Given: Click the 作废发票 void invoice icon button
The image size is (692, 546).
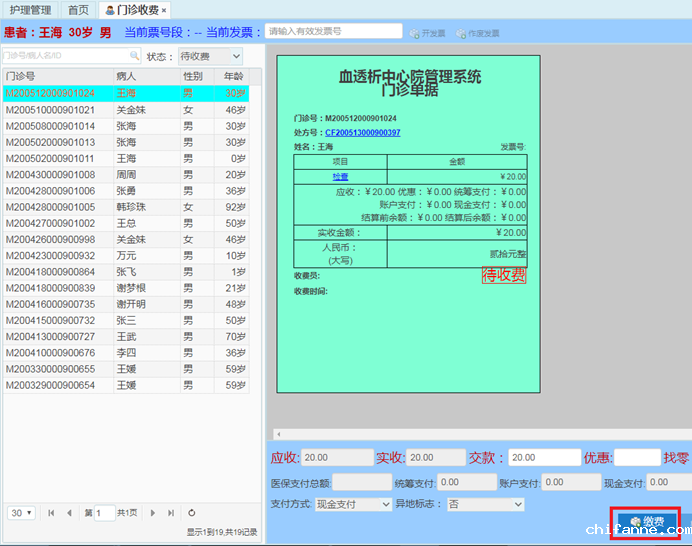Looking at the screenshot, I should 478,34.
